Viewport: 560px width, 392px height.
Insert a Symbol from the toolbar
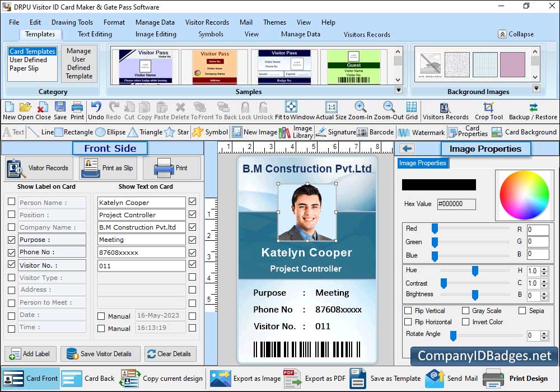[x=210, y=132]
